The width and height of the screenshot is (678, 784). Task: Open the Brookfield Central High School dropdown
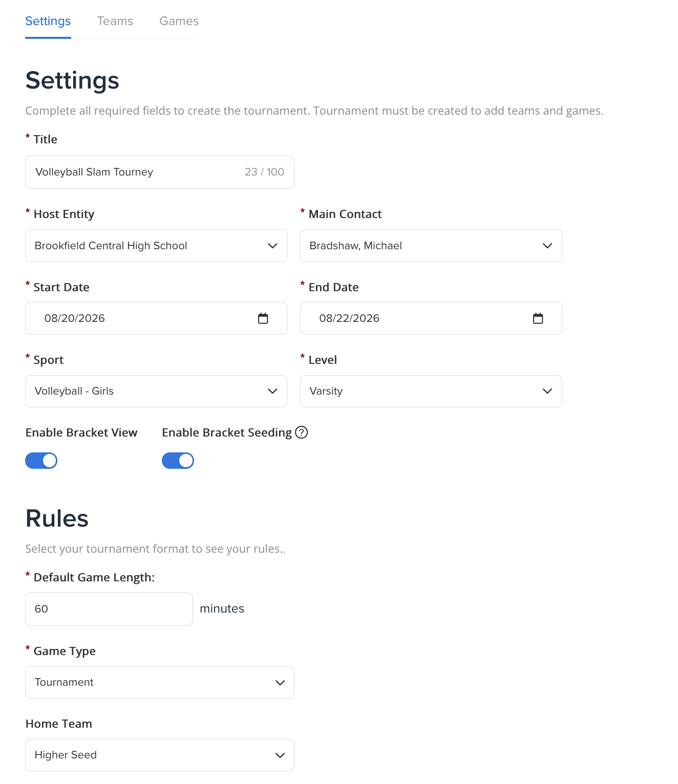point(156,246)
